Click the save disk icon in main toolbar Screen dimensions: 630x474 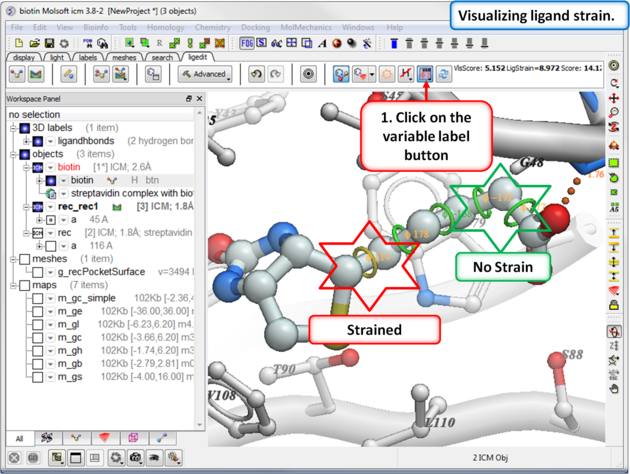pyautogui.click(x=49, y=43)
